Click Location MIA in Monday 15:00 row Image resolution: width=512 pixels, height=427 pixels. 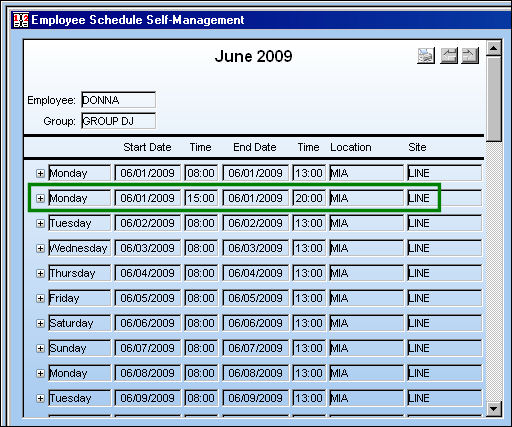(x=366, y=198)
